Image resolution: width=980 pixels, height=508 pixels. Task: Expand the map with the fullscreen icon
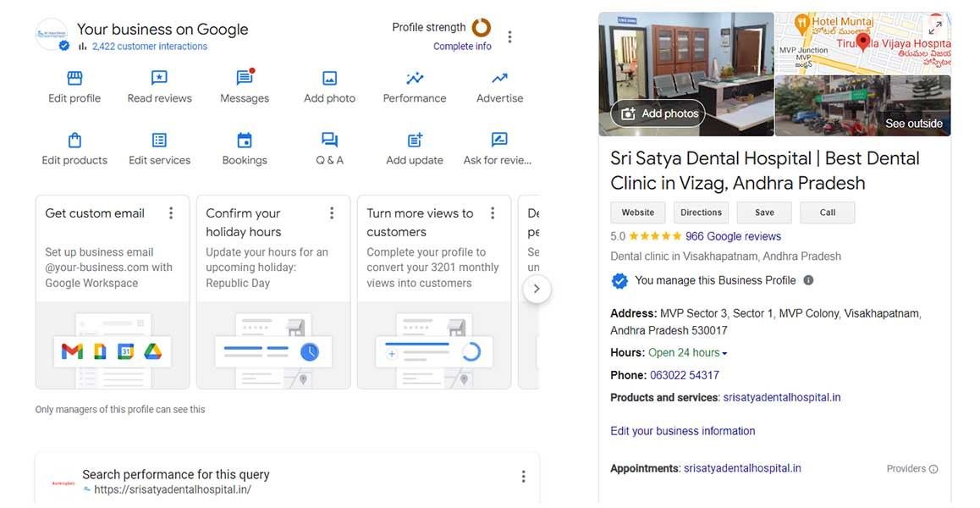(935, 28)
